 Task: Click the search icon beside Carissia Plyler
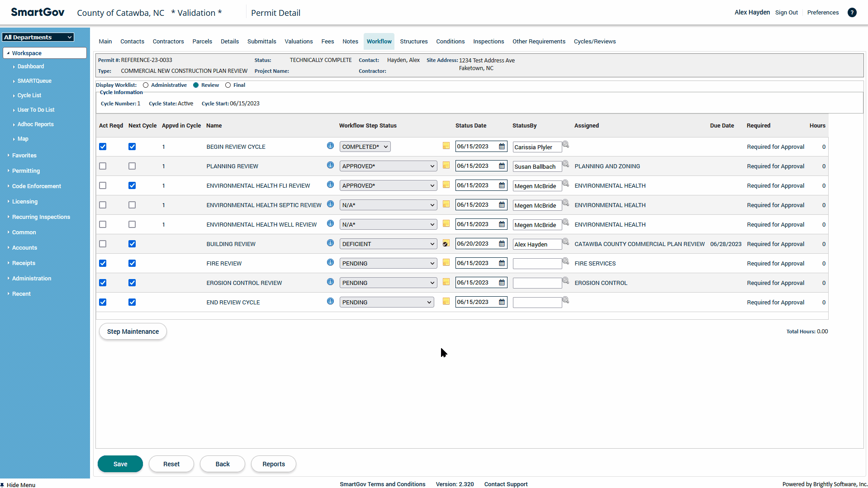(565, 145)
